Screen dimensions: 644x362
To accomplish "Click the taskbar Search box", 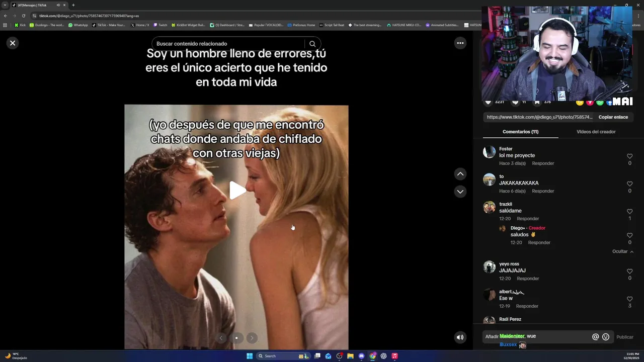I will (284, 356).
